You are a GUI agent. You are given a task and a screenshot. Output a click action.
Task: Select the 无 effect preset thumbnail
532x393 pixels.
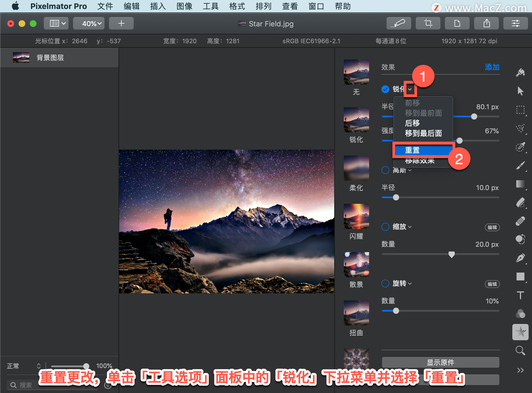tap(356, 72)
